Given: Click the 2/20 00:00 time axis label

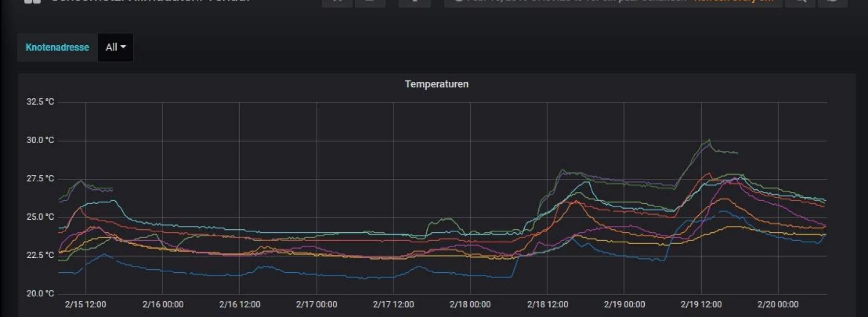Looking at the screenshot, I should pyautogui.click(x=778, y=304).
